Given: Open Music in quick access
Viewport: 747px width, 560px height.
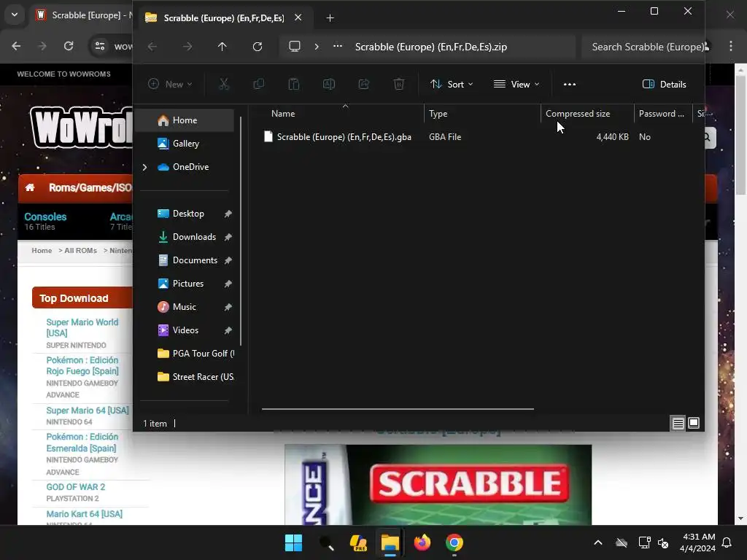Looking at the screenshot, I should 185,307.
